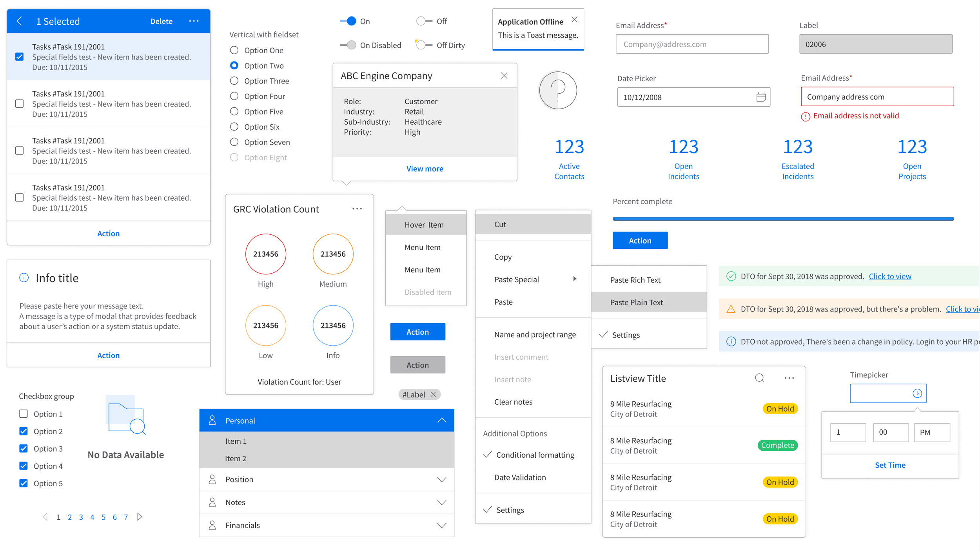Collapse the Personal accordion section
The width and height of the screenshot is (980, 551).
click(442, 420)
